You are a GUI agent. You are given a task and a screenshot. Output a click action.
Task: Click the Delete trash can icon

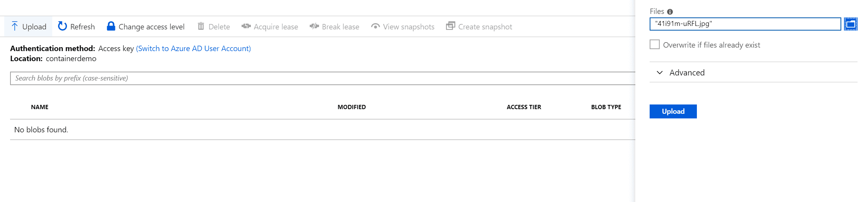tap(201, 26)
